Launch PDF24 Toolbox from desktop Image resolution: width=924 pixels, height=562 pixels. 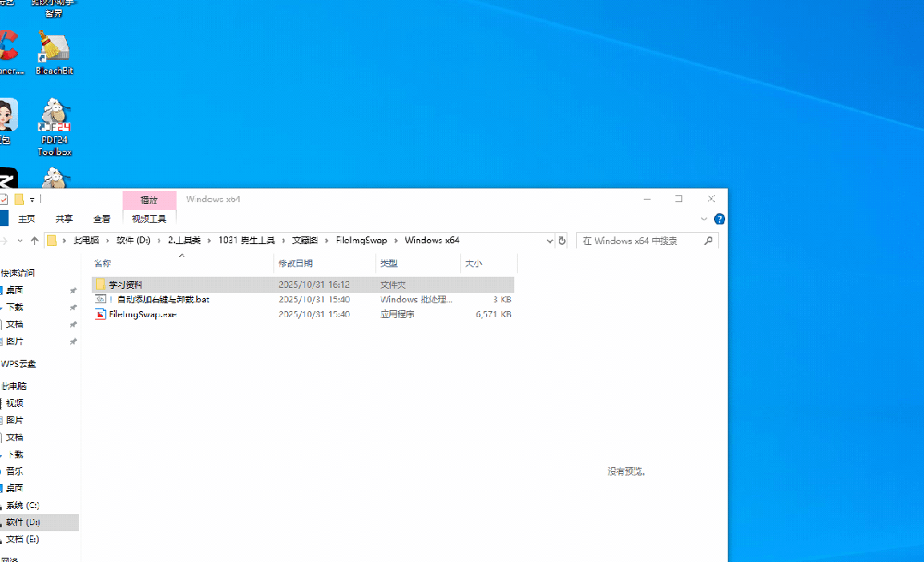click(54, 117)
